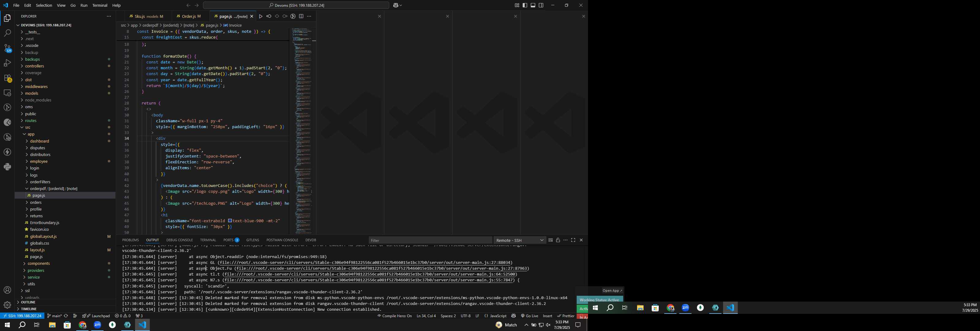
Task: Click the output Filter input field
Action: pyautogui.click(x=430, y=240)
